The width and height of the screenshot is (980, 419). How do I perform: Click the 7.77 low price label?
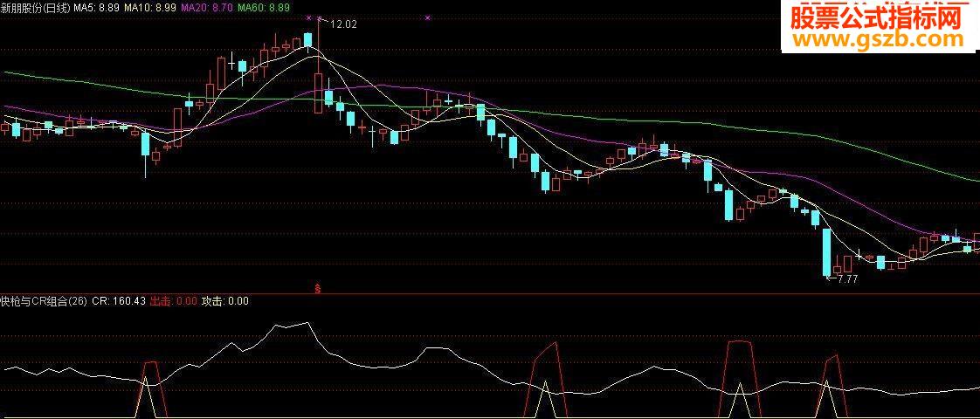click(x=847, y=279)
